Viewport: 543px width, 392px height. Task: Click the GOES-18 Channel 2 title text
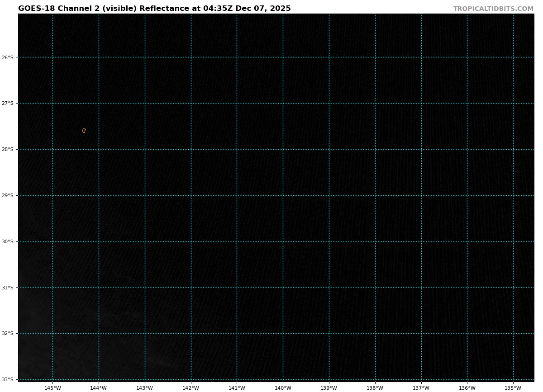154,9
